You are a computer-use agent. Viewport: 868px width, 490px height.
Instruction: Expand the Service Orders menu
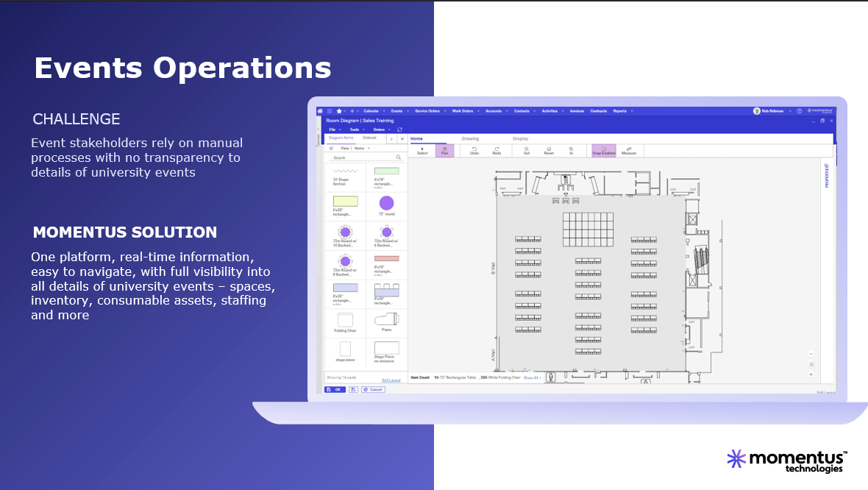pos(430,111)
